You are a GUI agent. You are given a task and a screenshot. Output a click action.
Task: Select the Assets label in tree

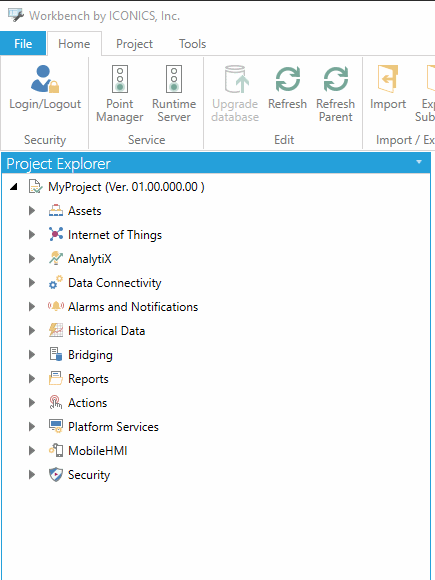click(x=85, y=211)
